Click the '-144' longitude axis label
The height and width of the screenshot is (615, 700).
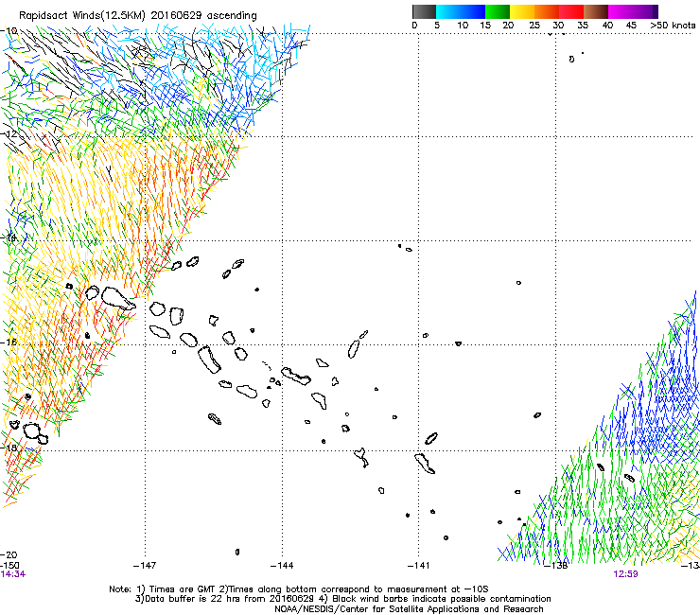pyautogui.click(x=282, y=566)
